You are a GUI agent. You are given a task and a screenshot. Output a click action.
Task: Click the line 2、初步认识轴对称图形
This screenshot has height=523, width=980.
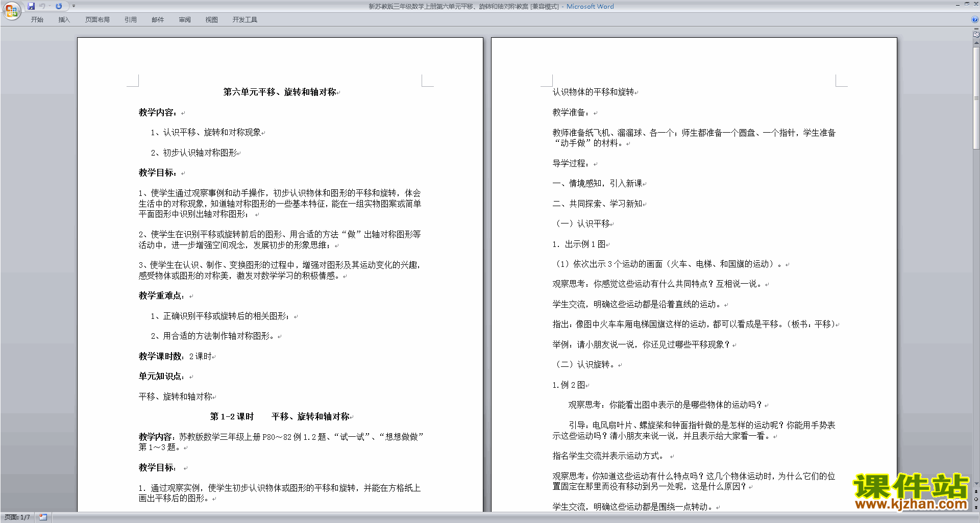click(x=194, y=153)
